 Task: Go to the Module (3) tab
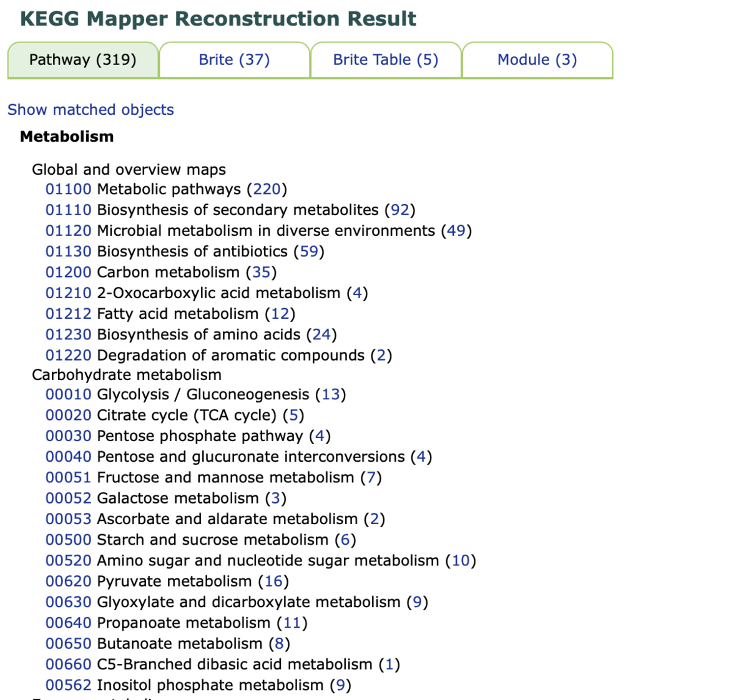(537, 60)
